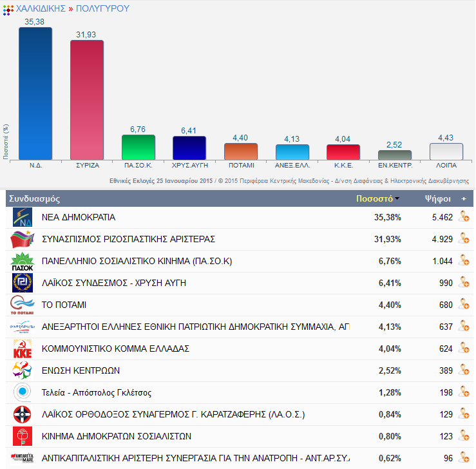
Task: Click the ΧΡΥΣ.ΑΥΓΗ dark blue chart bar
Action: tap(189, 148)
